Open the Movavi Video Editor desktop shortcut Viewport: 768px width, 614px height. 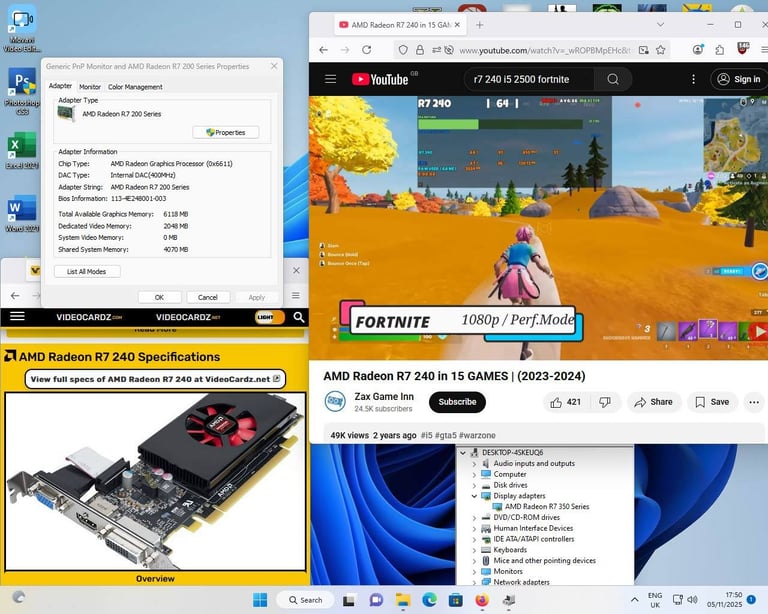[x=22, y=29]
